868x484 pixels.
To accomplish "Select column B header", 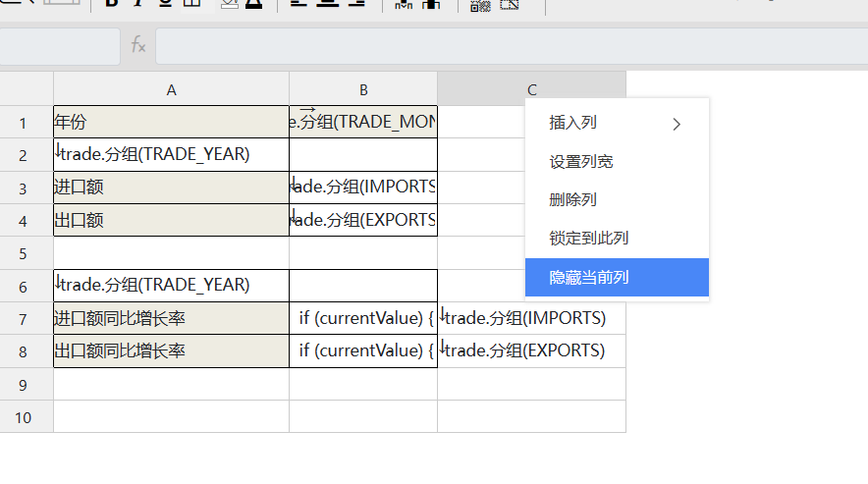I will pos(363,89).
